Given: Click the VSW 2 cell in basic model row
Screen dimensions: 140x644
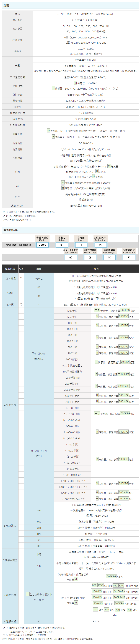Looking at the screenshot, I should 39,278.
